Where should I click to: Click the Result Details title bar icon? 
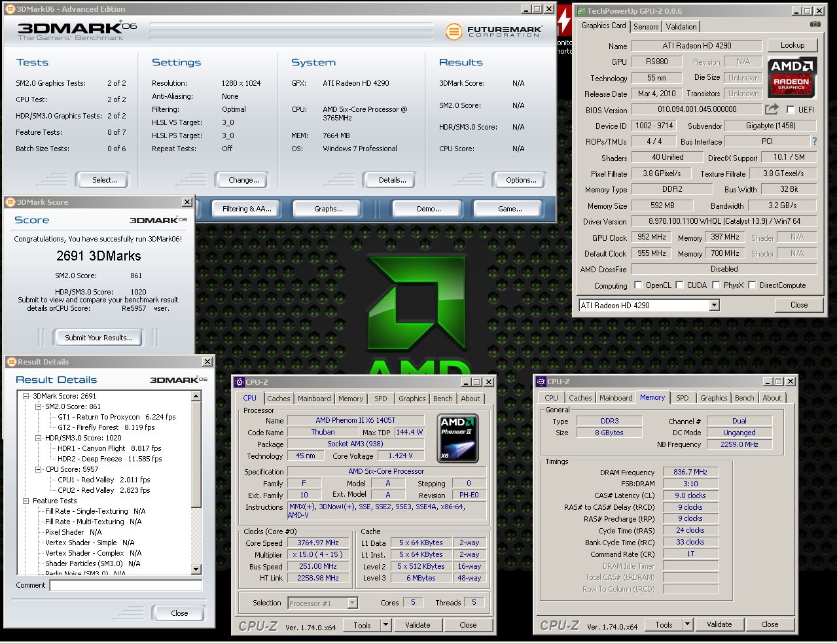coord(11,361)
